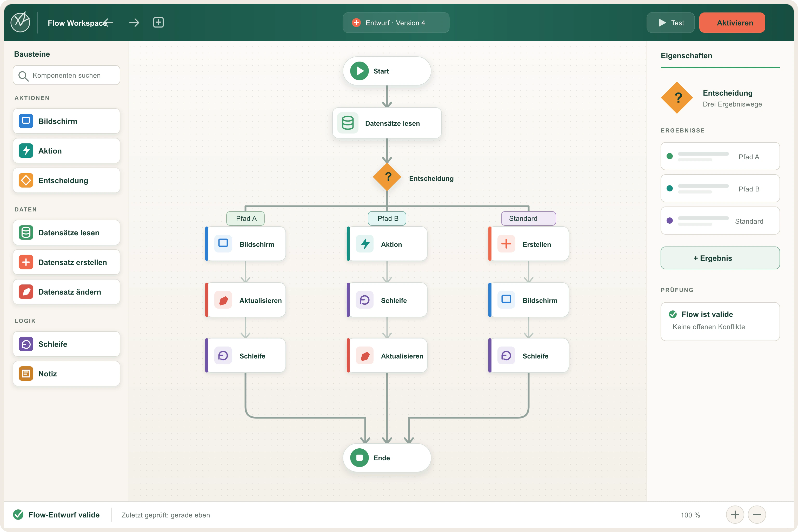This screenshot has width=798, height=532.
Task: Open the Entwurf · Version 4 pill
Action: tap(396, 23)
